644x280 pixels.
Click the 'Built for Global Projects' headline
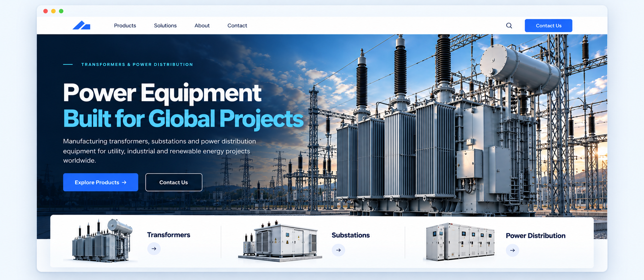click(x=183, y=119)
